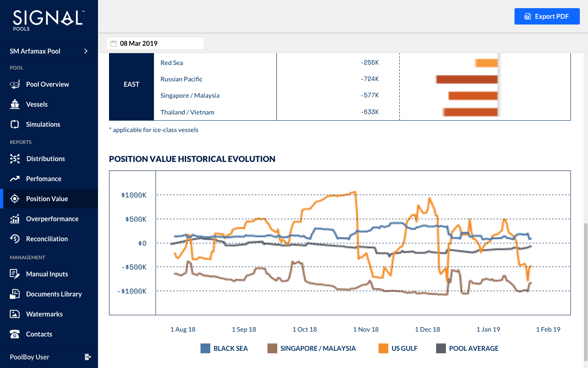
Task: Click the Watermarks image icon
Action: (x=15, y=314)
